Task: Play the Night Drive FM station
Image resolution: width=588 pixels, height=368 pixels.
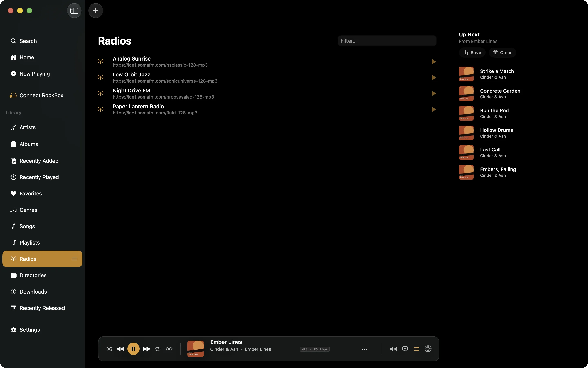Action: 434,93
